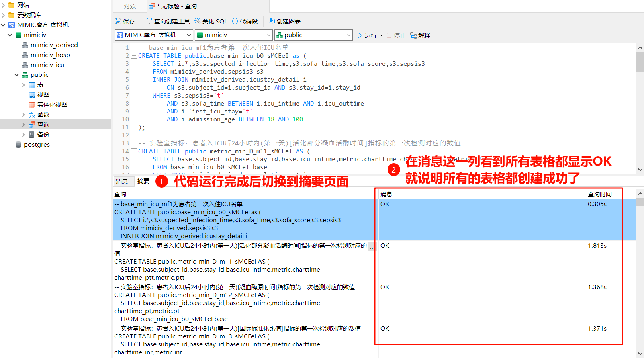Click the Beautify SQL (美化 SQL) icon
Image resolution: width=644 pixels, height=358 pixels.
(198, 21)
